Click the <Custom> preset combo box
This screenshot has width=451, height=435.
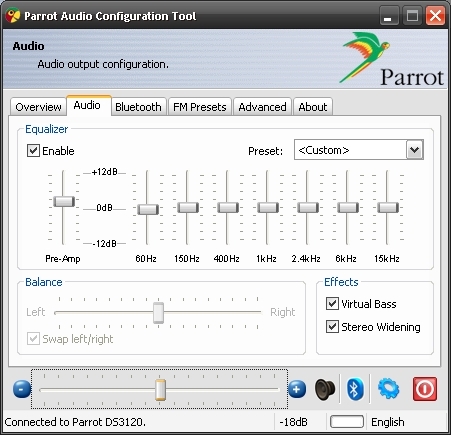(x=359, y=150)
